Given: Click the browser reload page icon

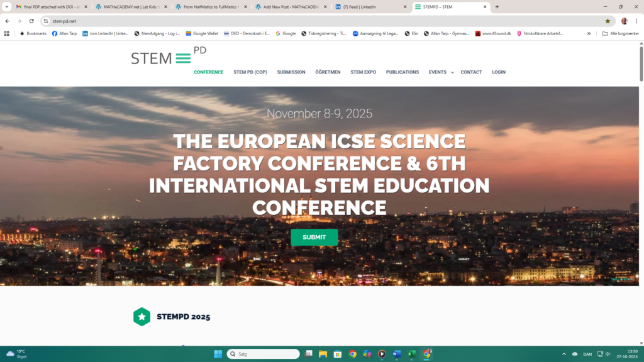Looking at the screenshot, I should pyautogui.click(x=31, y=21).
